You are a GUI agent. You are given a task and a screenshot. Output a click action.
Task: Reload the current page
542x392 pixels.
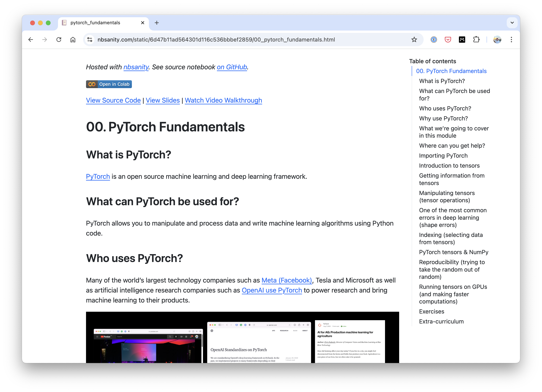click(x=59, y=40)
